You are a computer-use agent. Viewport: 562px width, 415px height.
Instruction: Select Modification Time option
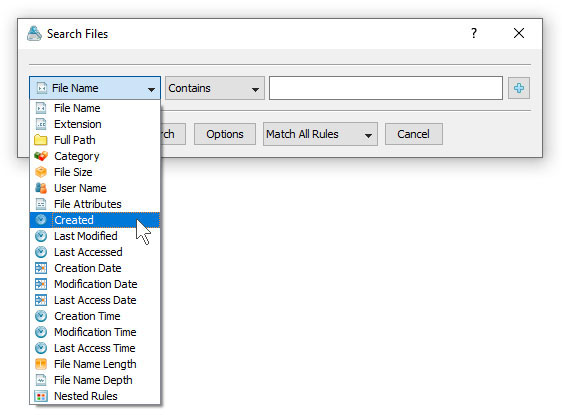95,332
